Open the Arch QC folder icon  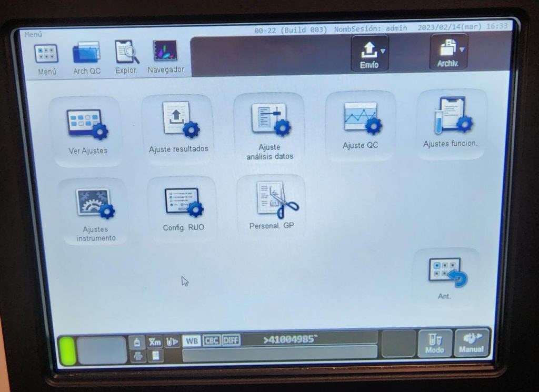[87, 58]
